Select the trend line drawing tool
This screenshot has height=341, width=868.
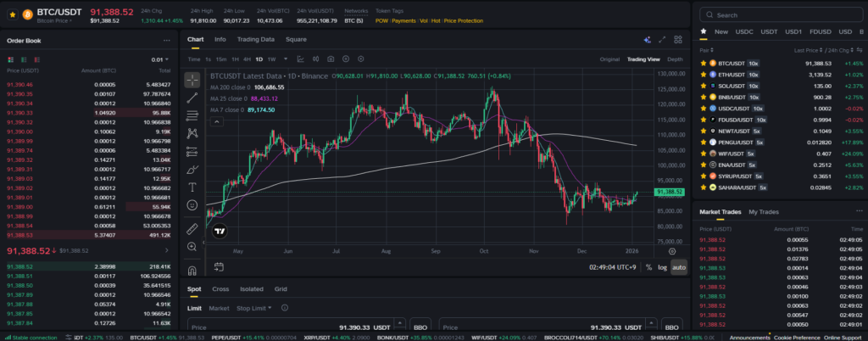coord(192,96)
